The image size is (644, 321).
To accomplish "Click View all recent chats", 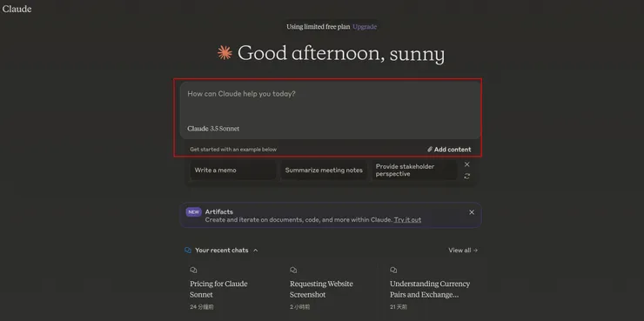I will [463, 250].
